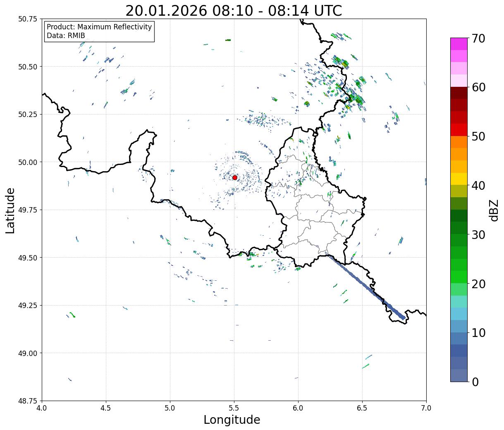504x430 pixels.
Task: Click the colorbar tick label 60
Action: 478,87
